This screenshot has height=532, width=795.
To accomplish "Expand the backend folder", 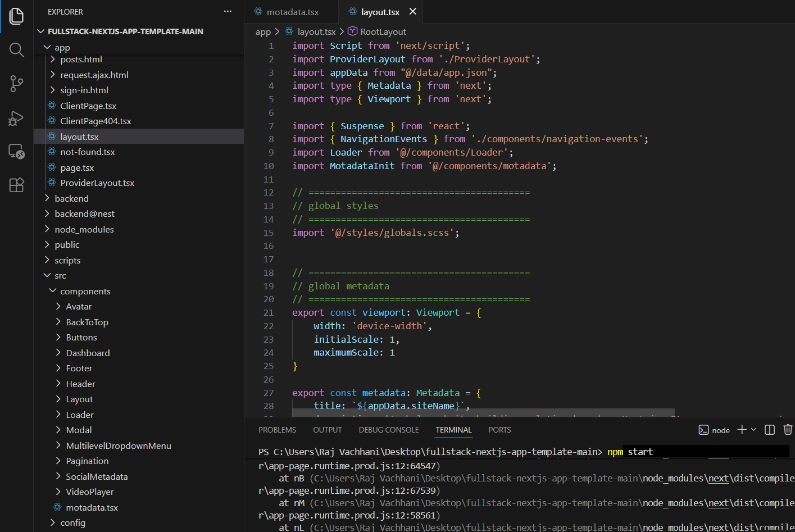I will click(47, 198).
